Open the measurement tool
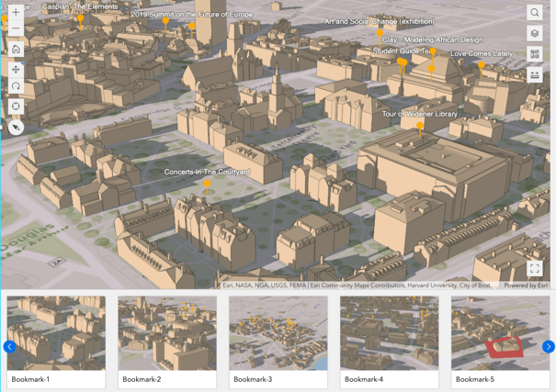Screen dimensions: 556x392 tap(535, 74)
